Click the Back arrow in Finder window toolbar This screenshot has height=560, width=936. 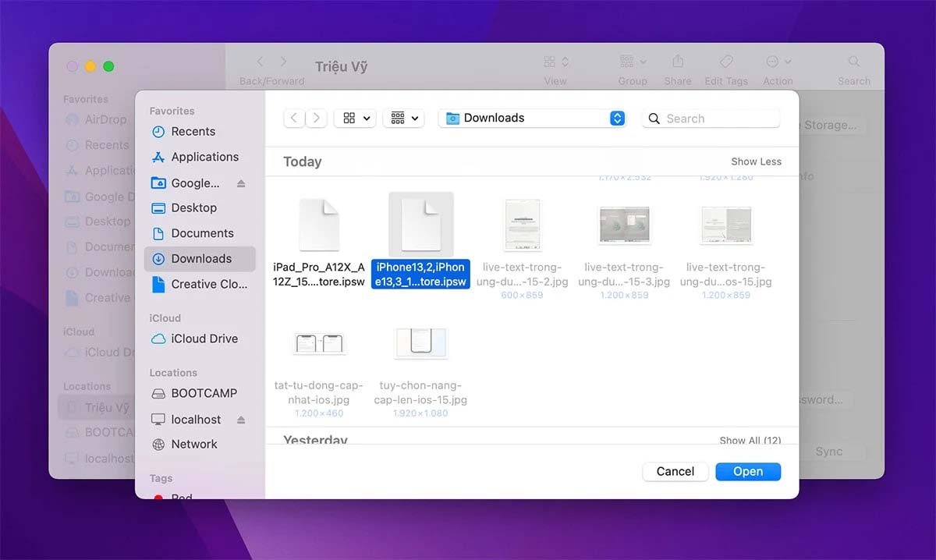261,62
